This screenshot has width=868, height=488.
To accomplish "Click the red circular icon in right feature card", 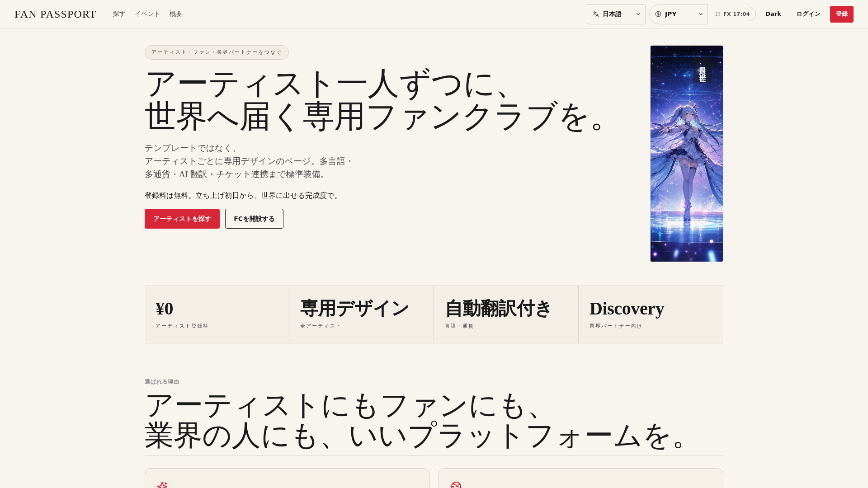I will click(456, 485).
